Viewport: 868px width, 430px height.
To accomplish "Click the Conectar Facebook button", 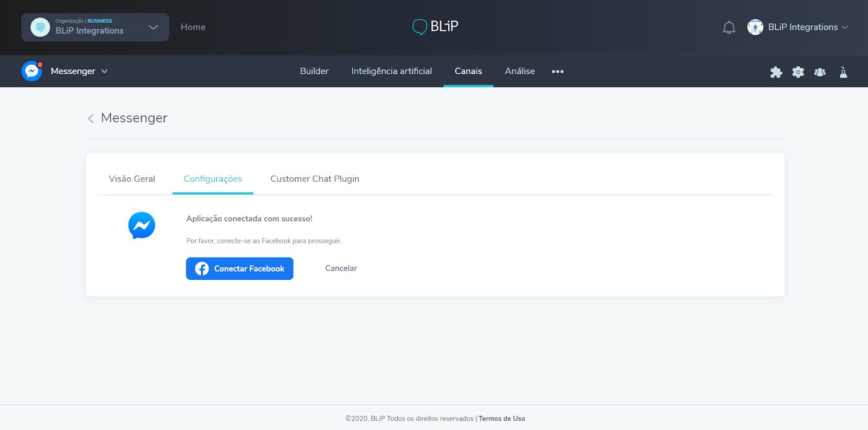I will tap(240, 268).
